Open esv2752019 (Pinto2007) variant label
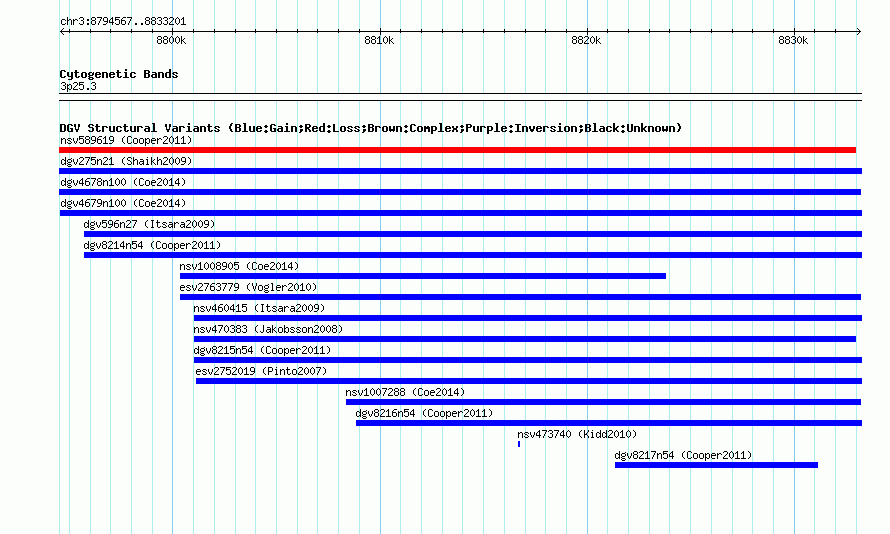890x534 pixels. point(261,371)
